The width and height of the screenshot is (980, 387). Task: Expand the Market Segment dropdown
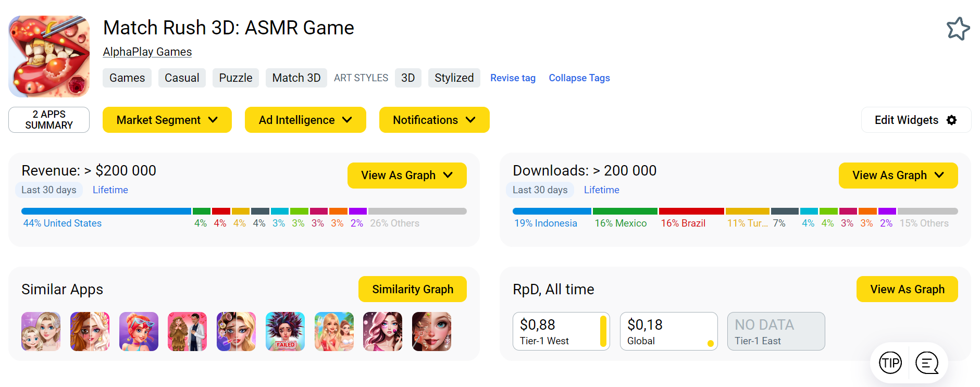point(167,120)
